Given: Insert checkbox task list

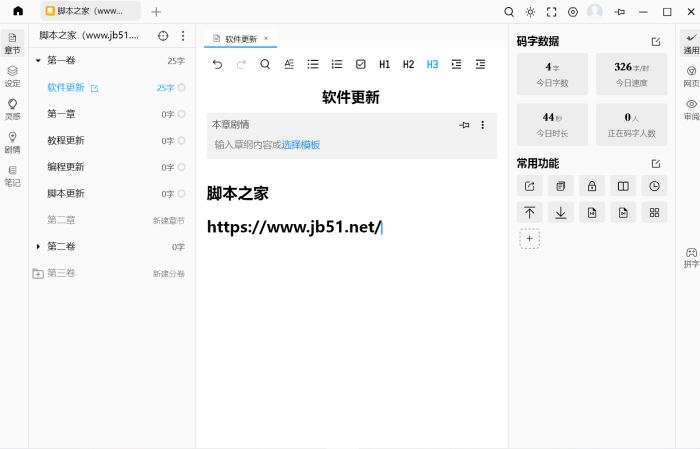Looking at the screenshot, I should coord(361,64).
